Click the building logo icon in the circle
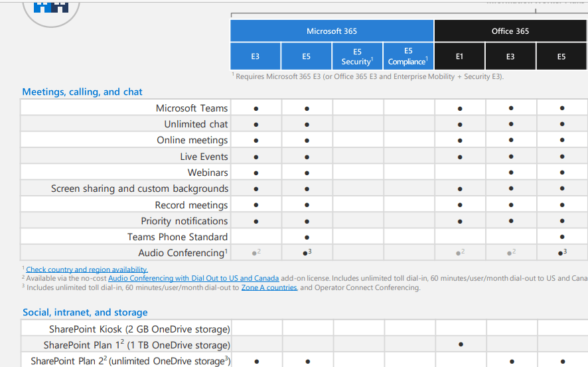 (51, 7)
